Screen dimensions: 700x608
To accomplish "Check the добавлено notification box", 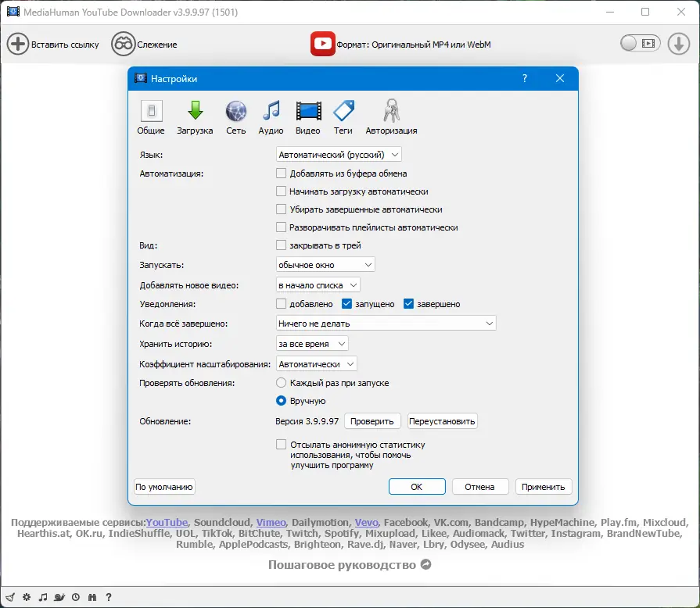I will [281, 304].
